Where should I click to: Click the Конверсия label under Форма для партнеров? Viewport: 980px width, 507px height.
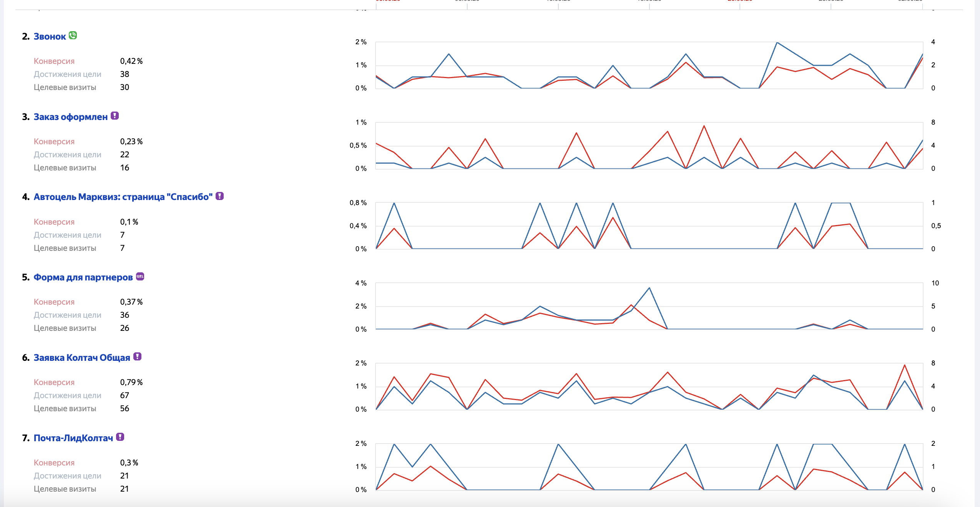pyautogui.click(x=54, y=302)
